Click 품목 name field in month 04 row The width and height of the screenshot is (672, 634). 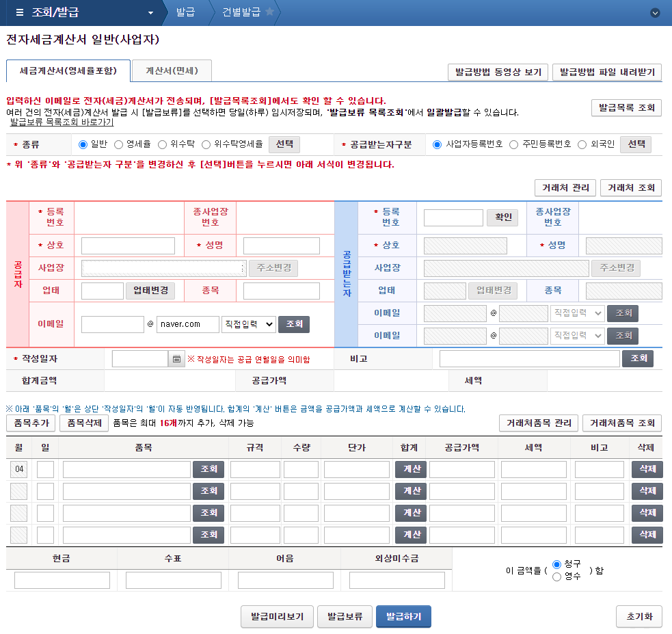tap(127, 469)
